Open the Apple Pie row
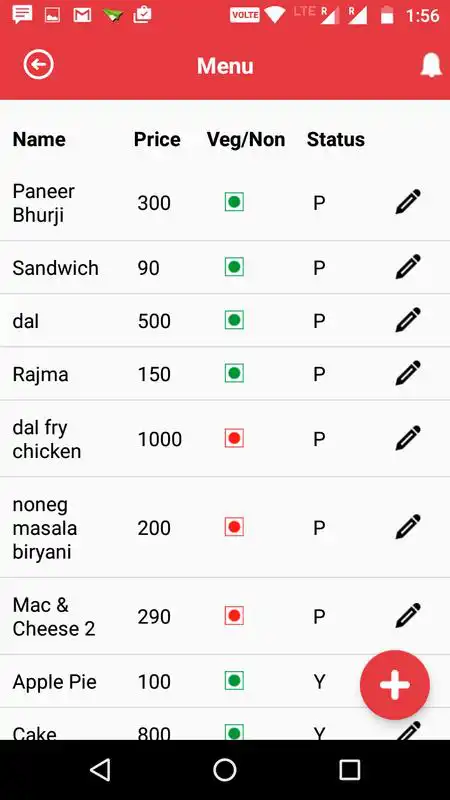 pos(225,681)
